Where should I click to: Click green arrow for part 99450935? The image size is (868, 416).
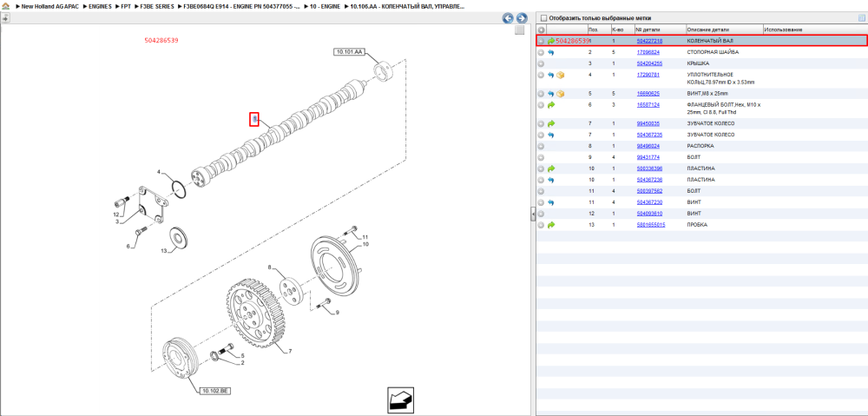click(551, 123)
